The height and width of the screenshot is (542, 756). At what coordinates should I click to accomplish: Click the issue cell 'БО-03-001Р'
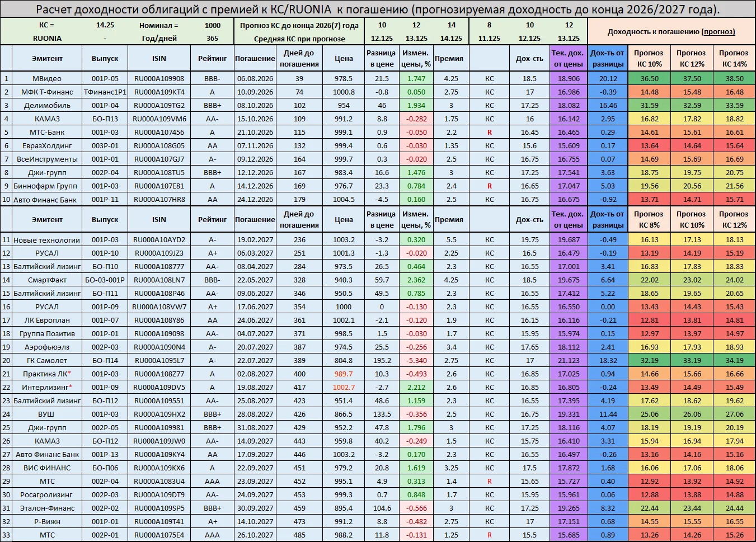(105, 280)
